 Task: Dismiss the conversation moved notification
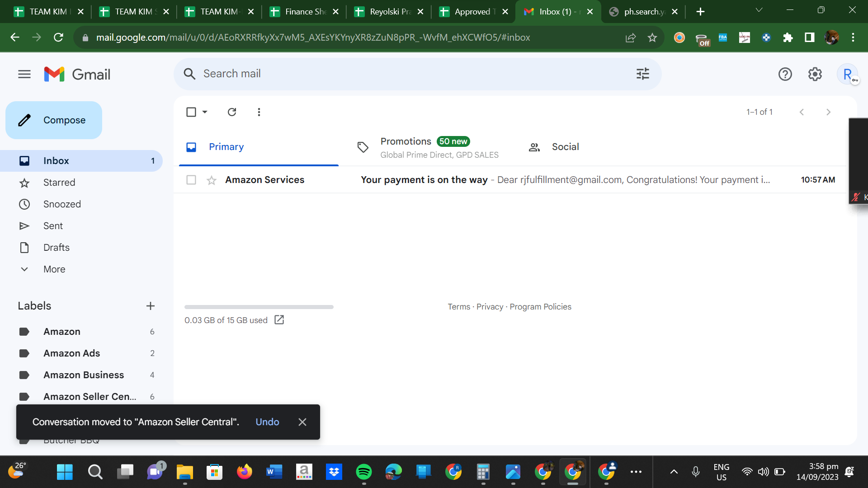302,422
